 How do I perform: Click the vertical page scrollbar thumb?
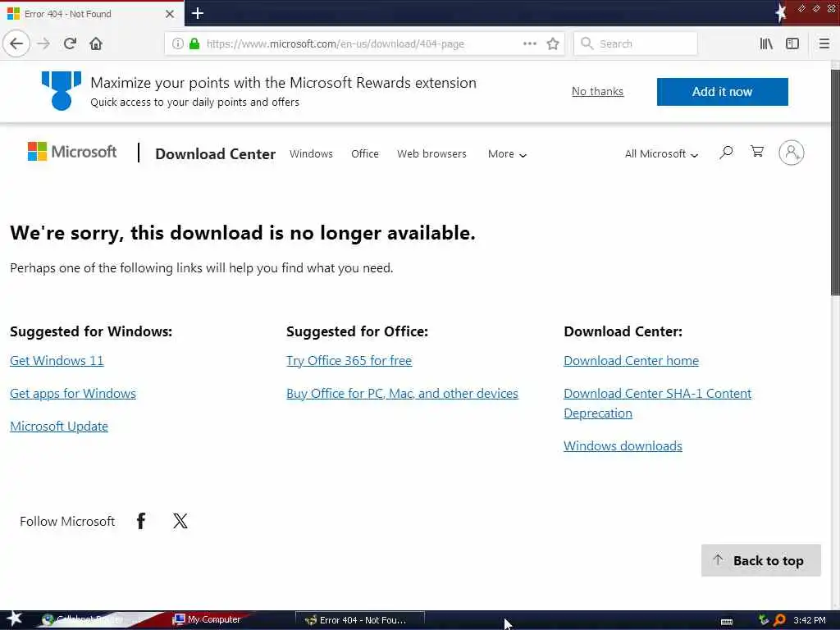pyautogui.click(x=835, y=182)
